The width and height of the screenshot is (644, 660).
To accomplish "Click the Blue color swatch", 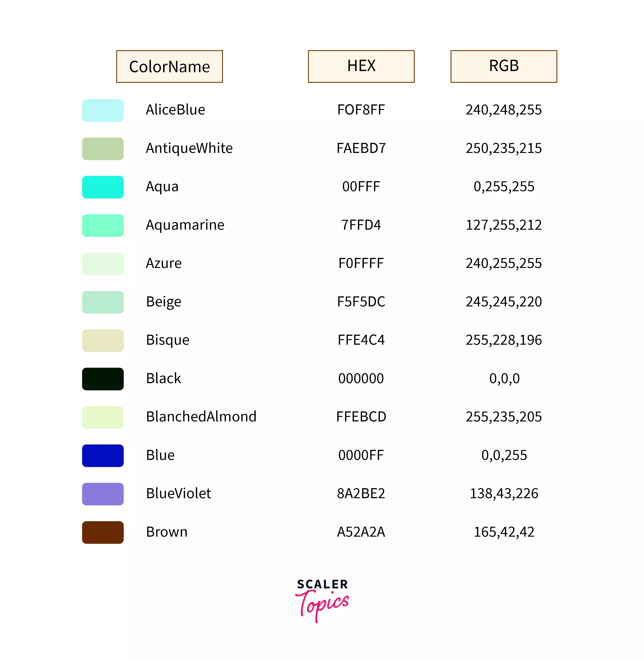I will click(103, 456).
